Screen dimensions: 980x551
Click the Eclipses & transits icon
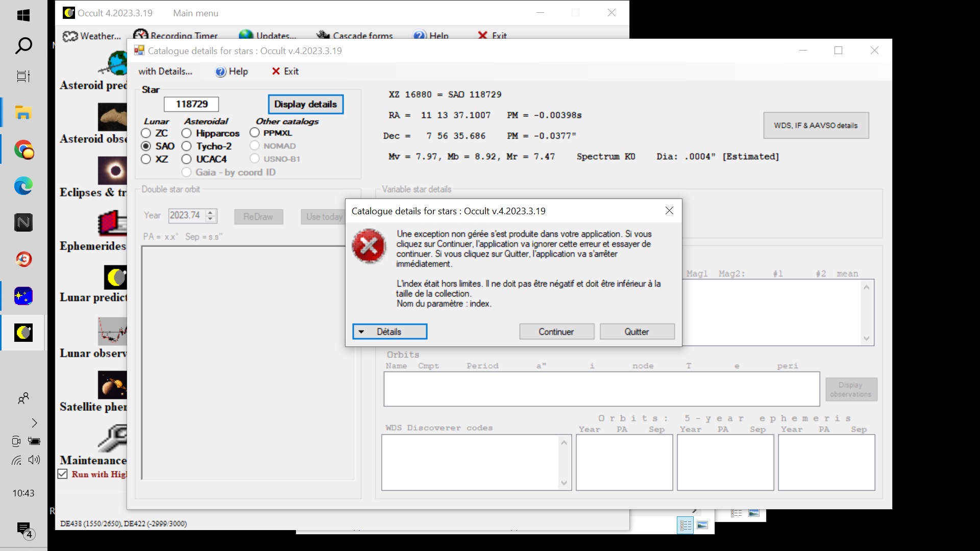(x=113, y=170)
